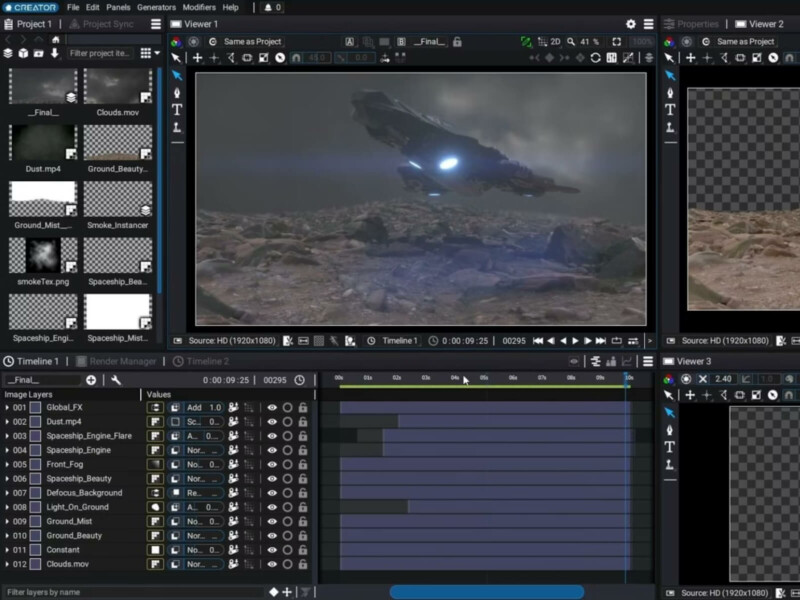Switch to the Render Manager tab

click(x=116, y=361)
